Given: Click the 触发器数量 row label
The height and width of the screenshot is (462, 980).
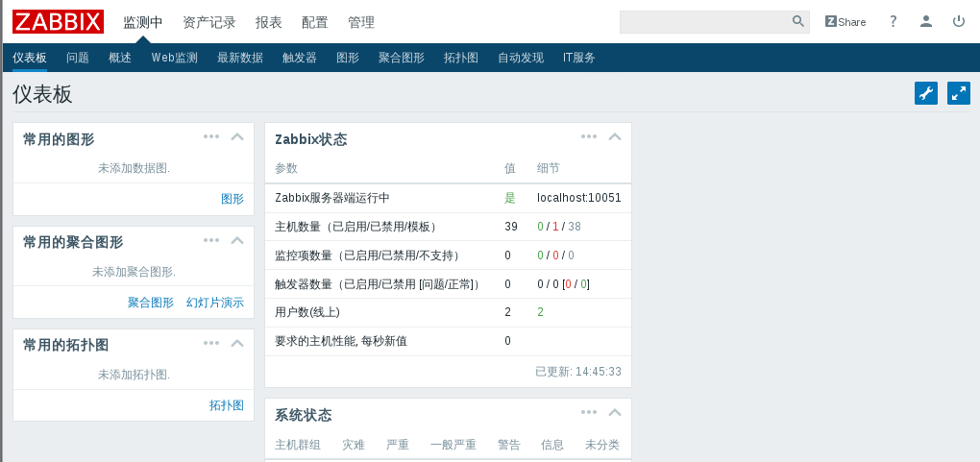Looking at the screenshot, I should point(379,283).
